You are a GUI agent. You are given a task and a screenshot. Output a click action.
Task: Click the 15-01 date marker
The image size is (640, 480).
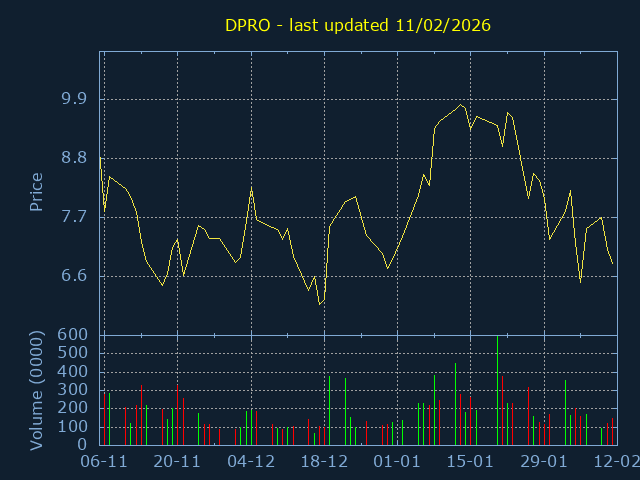(x=470, y=462)
